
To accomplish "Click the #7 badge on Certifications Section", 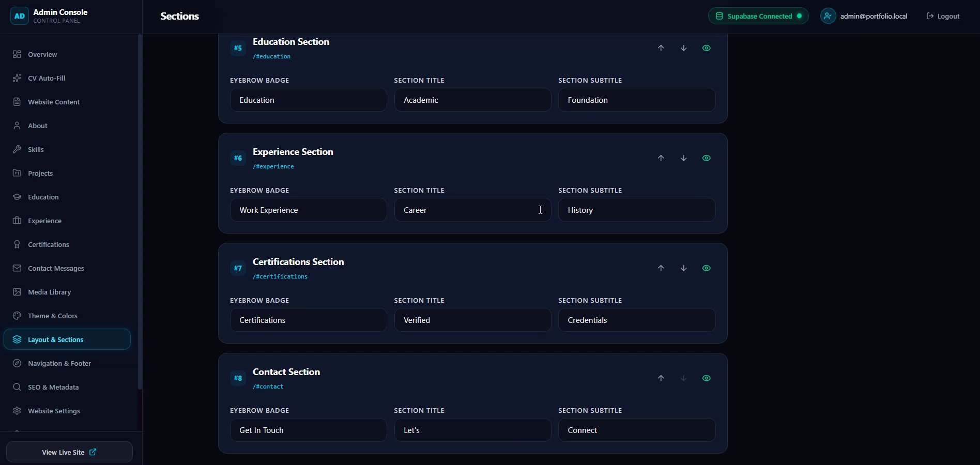I will click(x=238, y=268).
